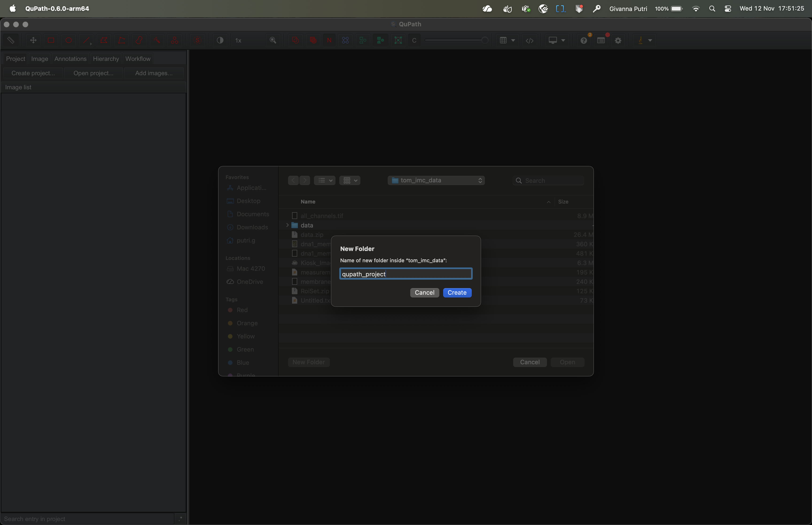The image size is (812, 525).
Task: Open the preferences gear icon
Action: 618,40
